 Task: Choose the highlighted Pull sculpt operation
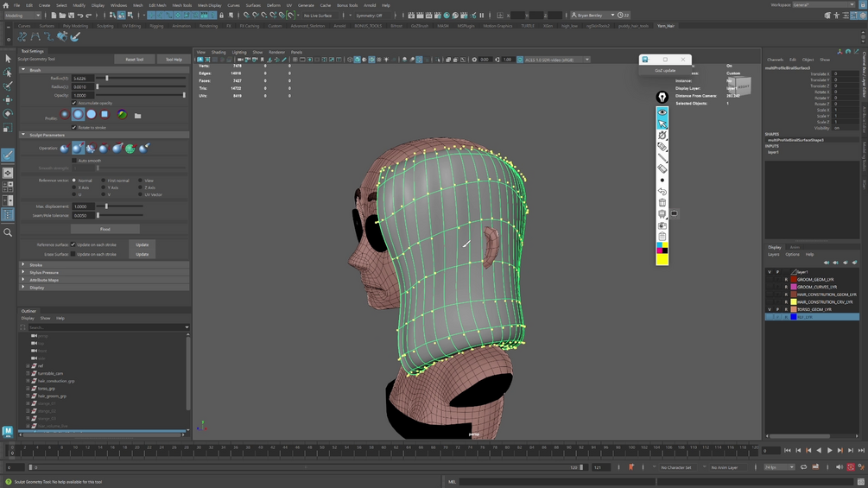tap(78, 149)
